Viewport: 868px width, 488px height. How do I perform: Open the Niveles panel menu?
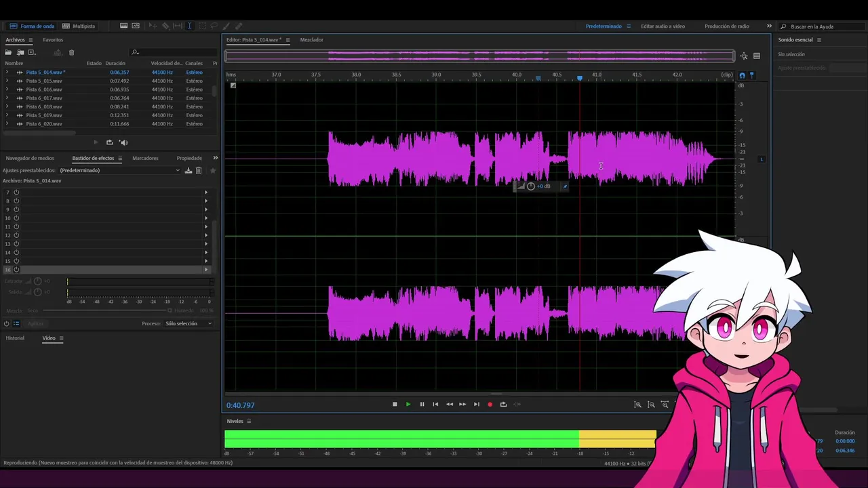point(249,422)
